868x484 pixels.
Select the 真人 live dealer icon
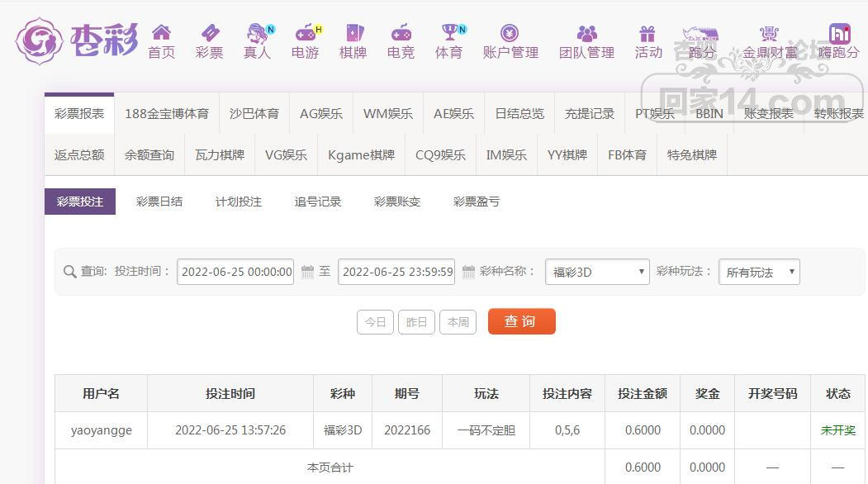[257, 35]
